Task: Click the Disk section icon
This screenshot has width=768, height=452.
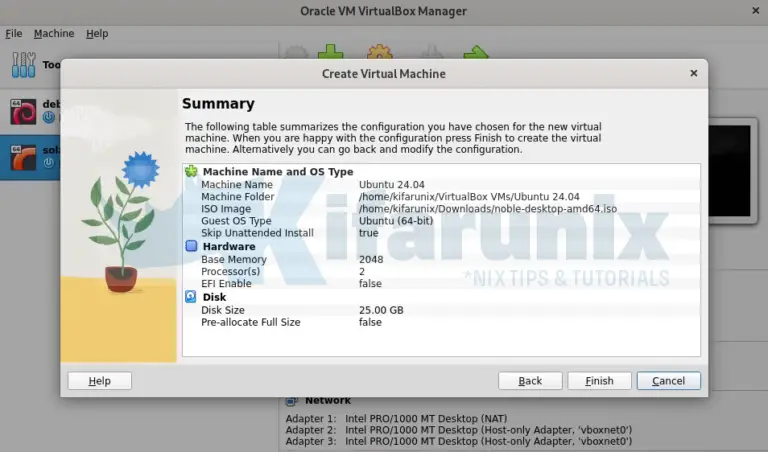Action: tap(191, 296)
